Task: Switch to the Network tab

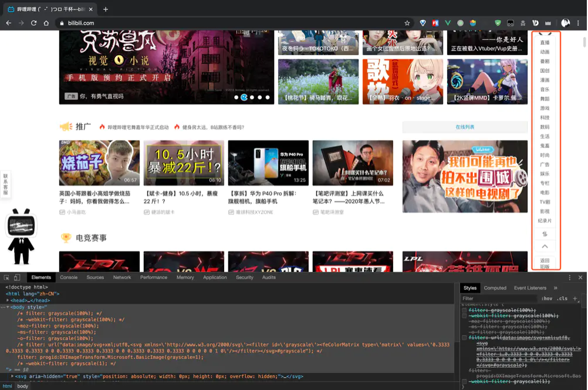Action: [x=122, y=277]
